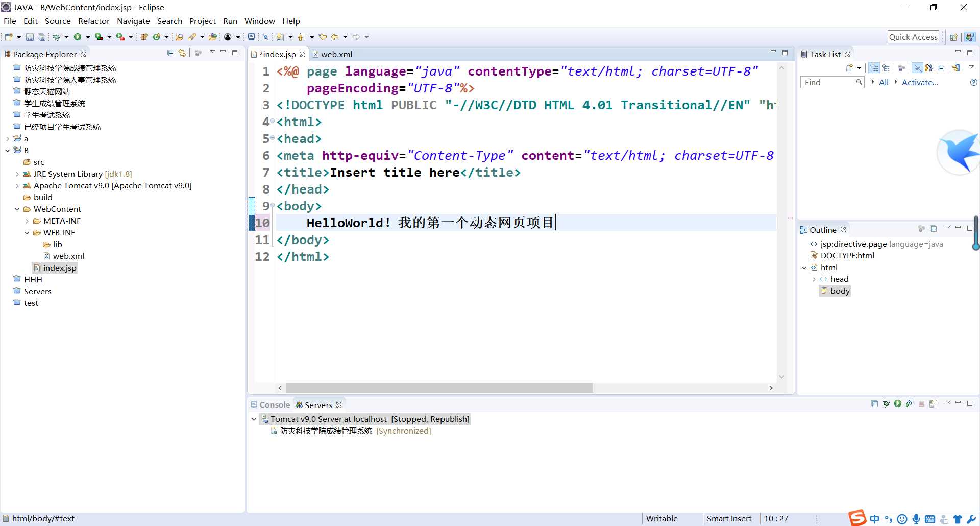Click the Open Task icon in toolbar
This screenshot has width=980, height=526.
213,37
